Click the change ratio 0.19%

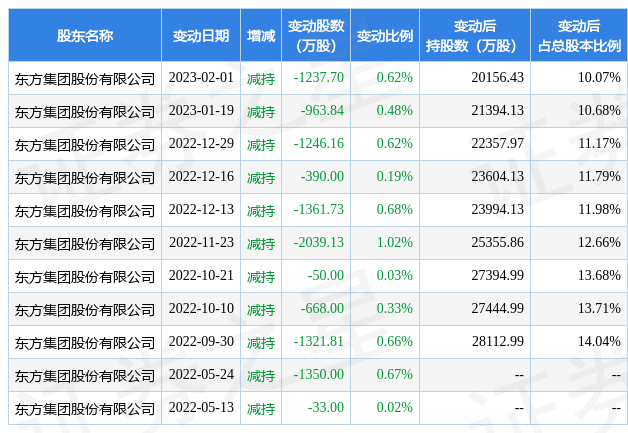click(395, 176)
